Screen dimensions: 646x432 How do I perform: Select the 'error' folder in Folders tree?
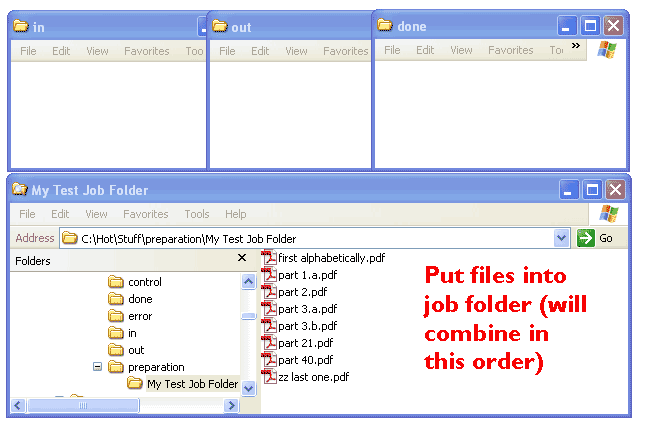140,316
